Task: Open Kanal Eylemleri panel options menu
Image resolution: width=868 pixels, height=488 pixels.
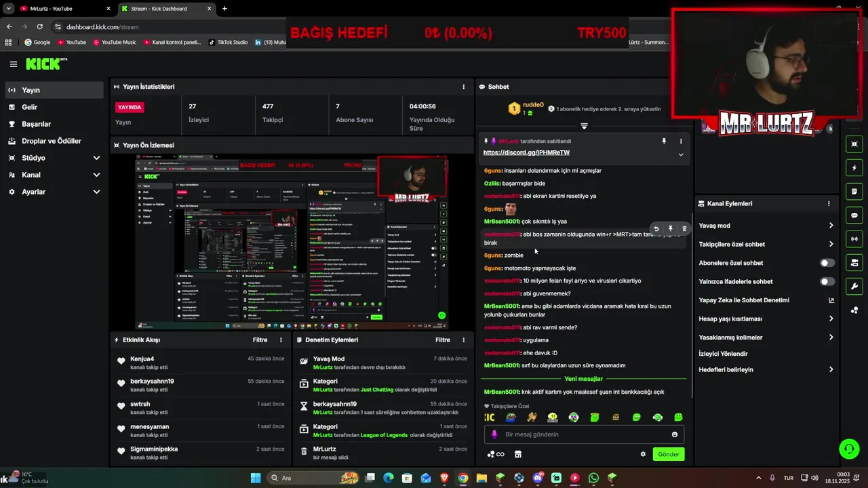Action: [829, 203]
